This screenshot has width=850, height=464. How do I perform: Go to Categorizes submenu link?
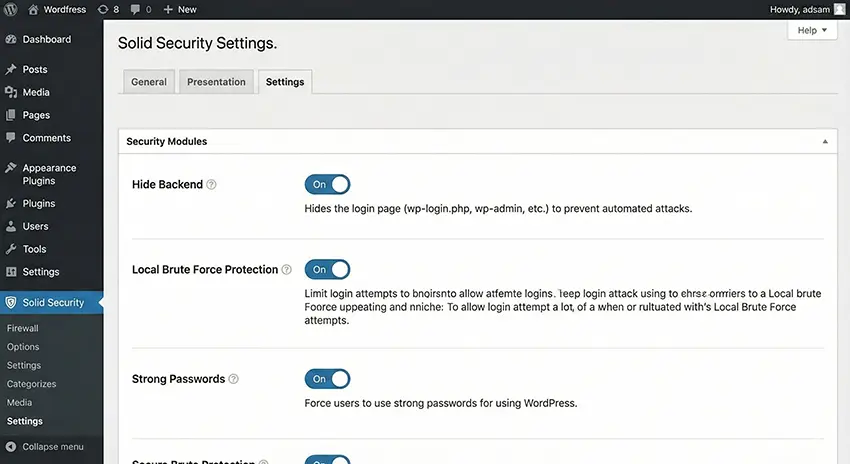31,384
